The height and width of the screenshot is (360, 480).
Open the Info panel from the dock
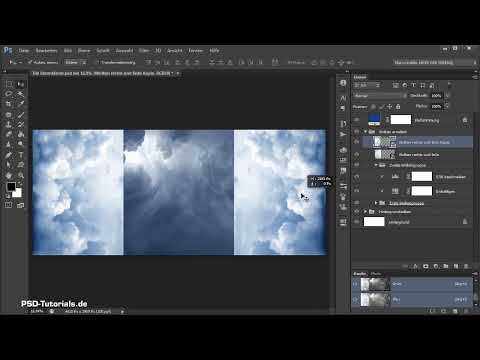coord(343,83)
